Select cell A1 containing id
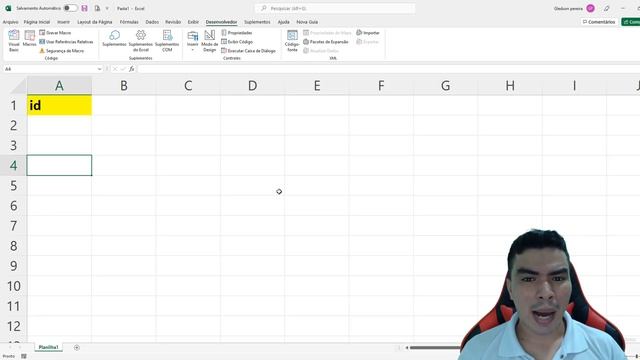 pos(59,105)
